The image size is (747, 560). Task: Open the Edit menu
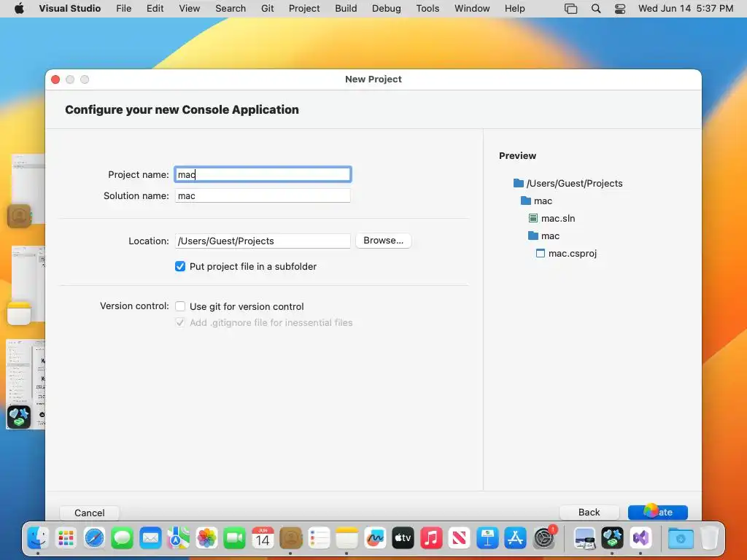[155, 9]
